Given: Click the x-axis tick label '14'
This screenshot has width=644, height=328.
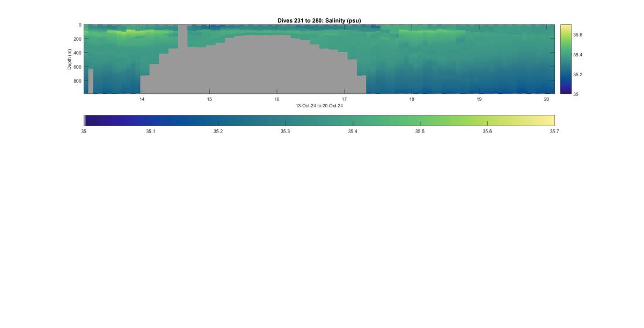Looking at the screenshot, I should (x=142, y=99).
